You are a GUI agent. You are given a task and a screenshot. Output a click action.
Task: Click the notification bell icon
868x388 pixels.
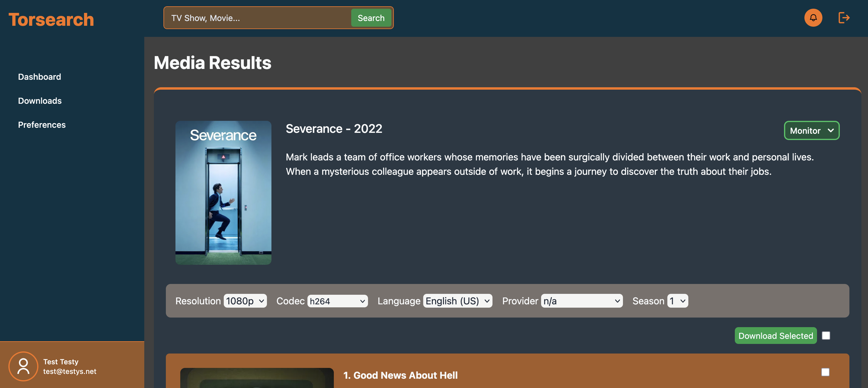(x=813, y=18)
